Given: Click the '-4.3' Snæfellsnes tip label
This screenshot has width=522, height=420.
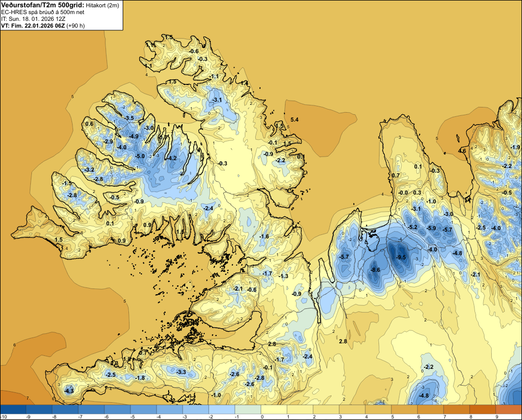Looking at the screenshot, I should pyautogui.click(x=69, y=391).
